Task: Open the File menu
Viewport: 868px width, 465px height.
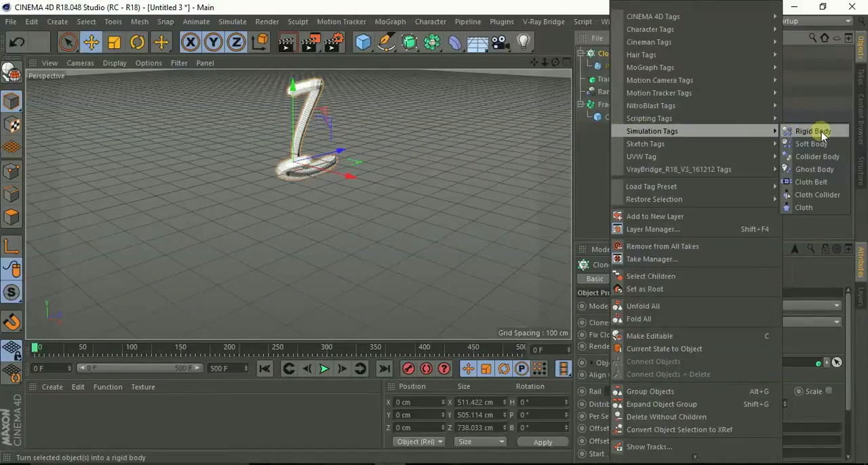Action: pos(11,22)
